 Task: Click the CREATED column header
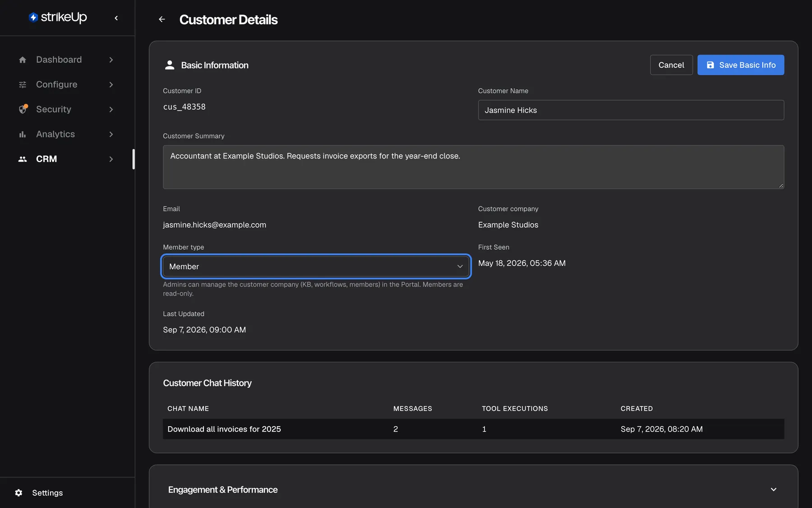click(x=637, y=409)
